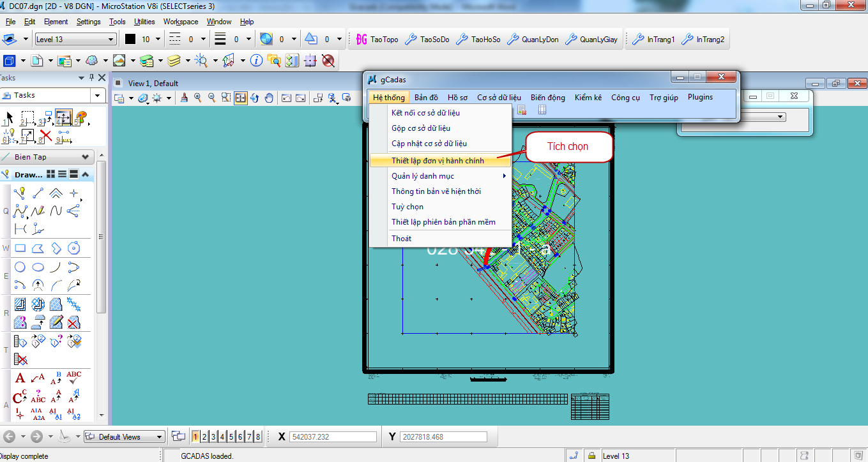Click the Element Information 'i' icon
868x462 pixels.
click(x=256, y=61)
